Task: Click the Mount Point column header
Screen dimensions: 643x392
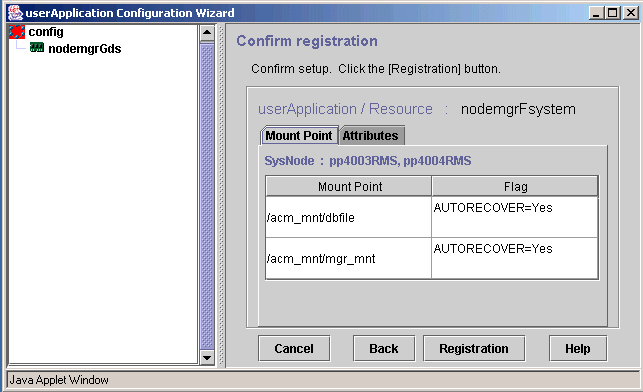Action: 349,187
